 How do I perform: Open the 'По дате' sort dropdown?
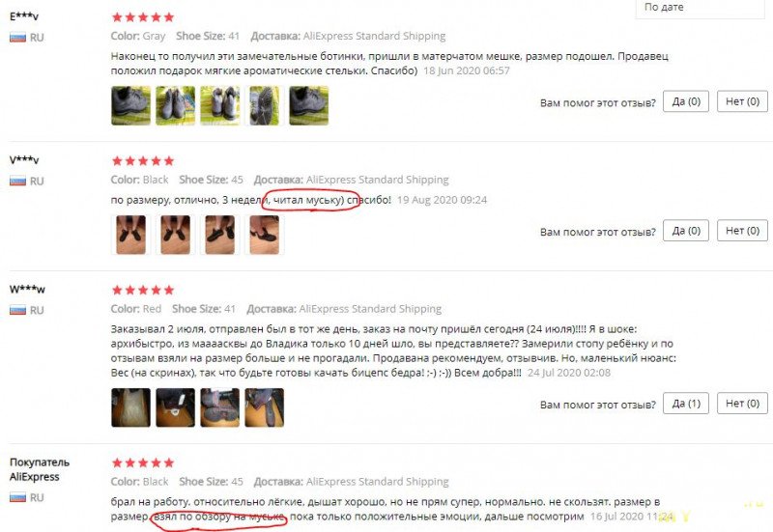coord(700,9)
